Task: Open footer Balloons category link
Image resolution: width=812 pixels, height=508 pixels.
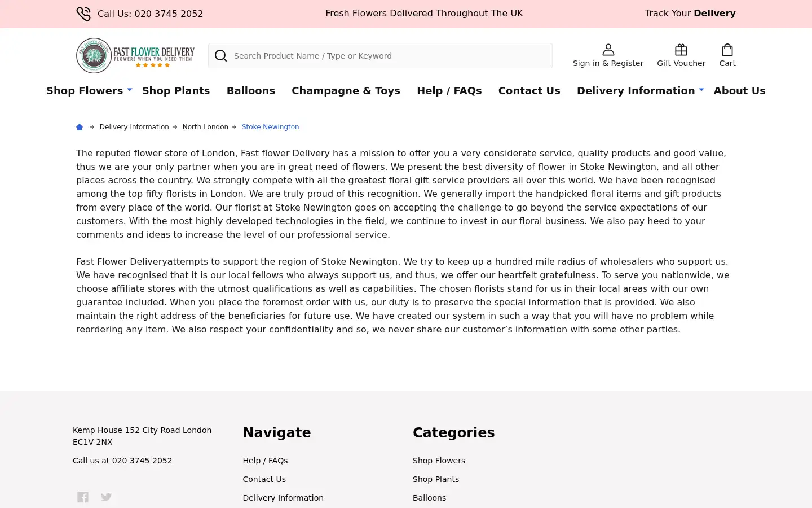Action: click(429, 498)
